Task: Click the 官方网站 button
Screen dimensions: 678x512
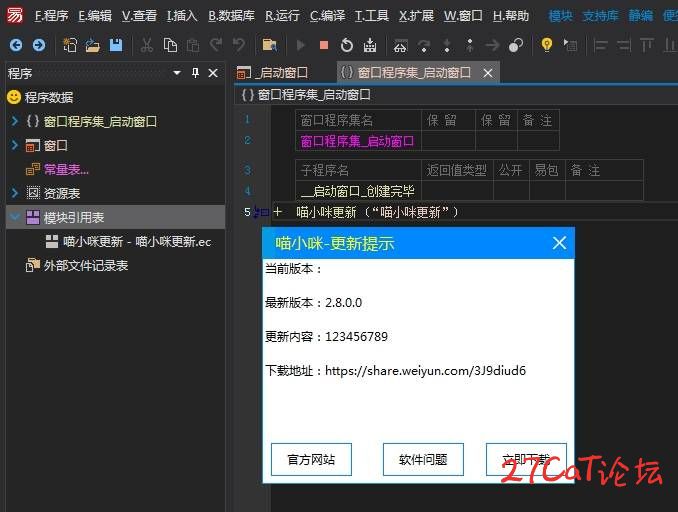Action: (x=311, y=459)
